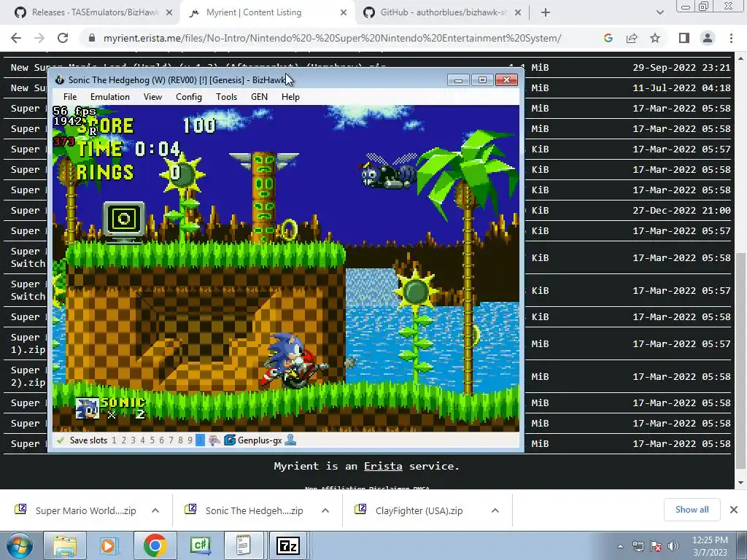Click the blue user profile status icon
Image resolution: width=747 pixels, height=560 pixels.
coord(290,440)
